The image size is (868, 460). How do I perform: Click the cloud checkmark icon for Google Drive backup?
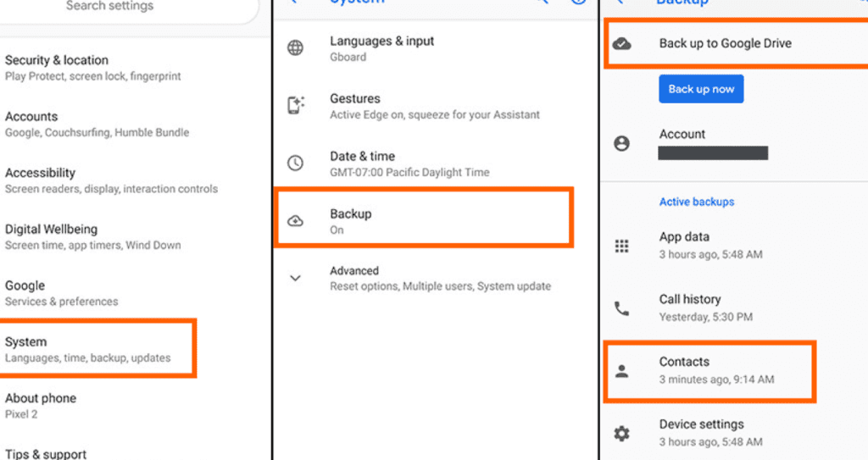[x=621, y=44]
